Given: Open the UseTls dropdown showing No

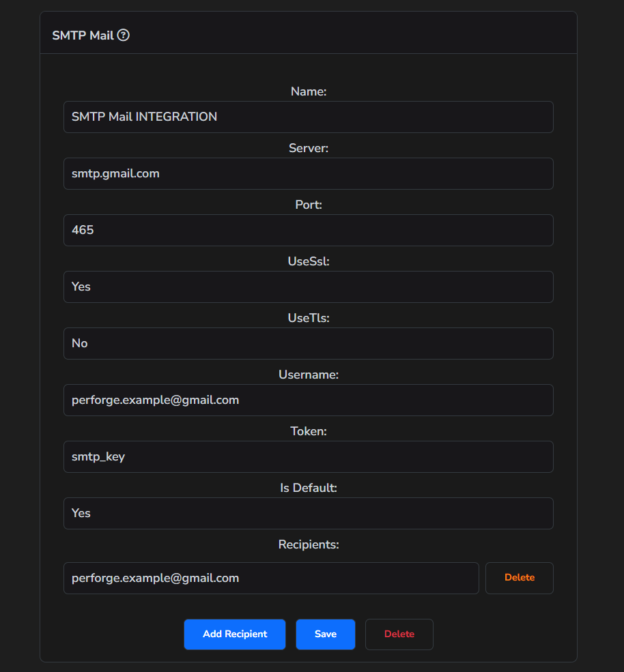Looking at the screenshot, I should 309,343.
